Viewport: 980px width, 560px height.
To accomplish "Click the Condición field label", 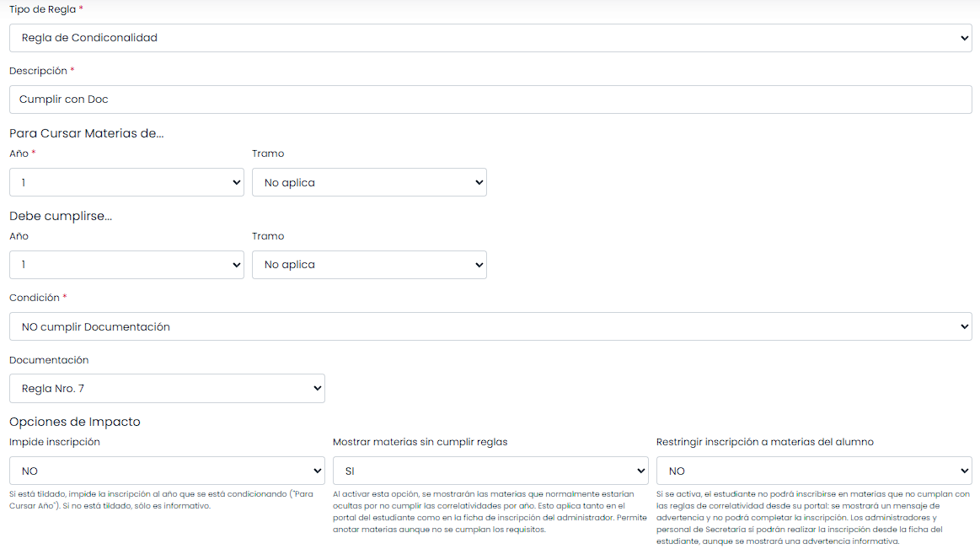I will point(35,298).
